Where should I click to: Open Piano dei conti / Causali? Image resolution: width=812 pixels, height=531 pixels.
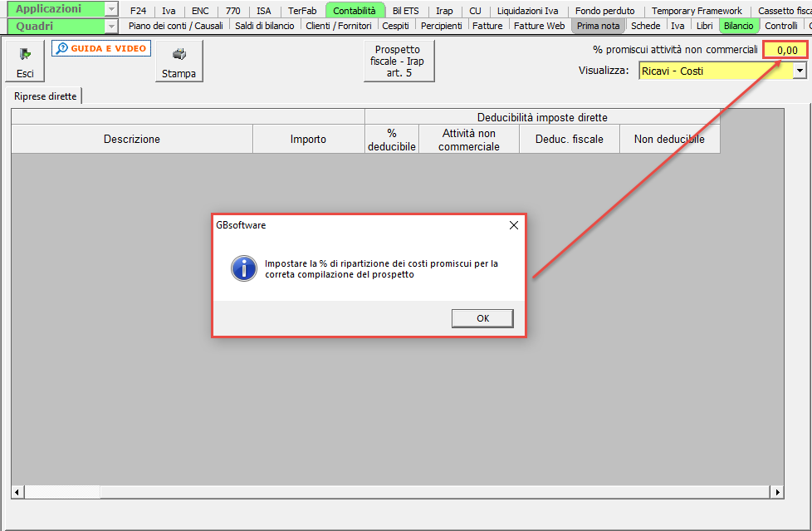[x=175, y=26]
